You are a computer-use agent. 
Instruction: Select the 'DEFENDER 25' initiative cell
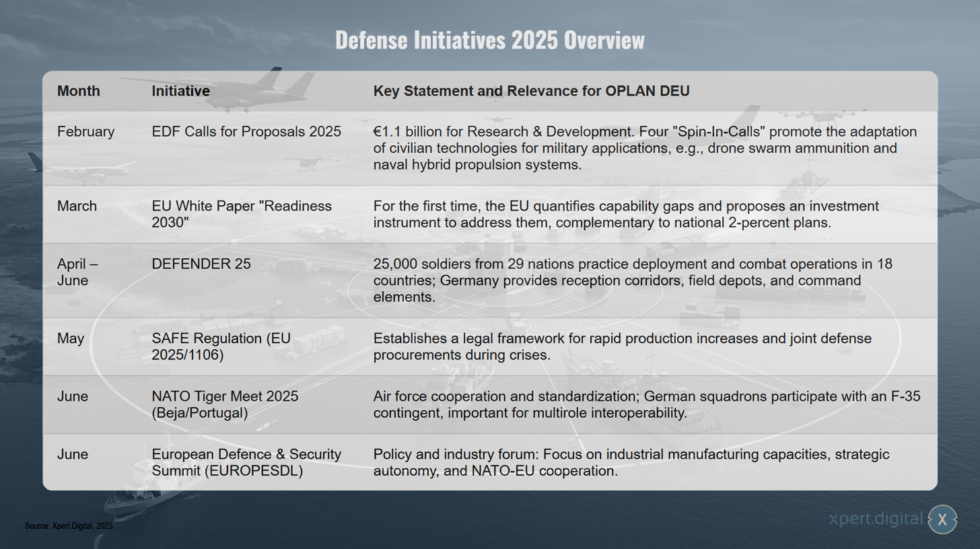(x=201, y=264)
